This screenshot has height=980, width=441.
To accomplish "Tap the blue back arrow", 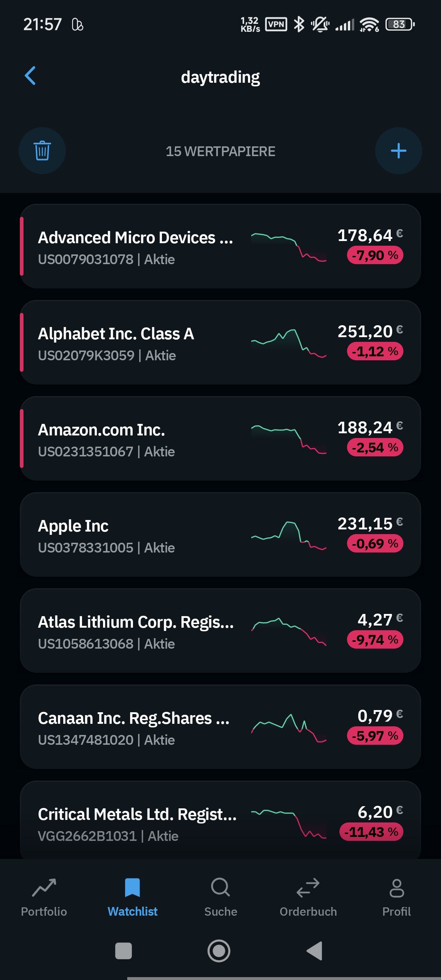I will tap(30, 76).
